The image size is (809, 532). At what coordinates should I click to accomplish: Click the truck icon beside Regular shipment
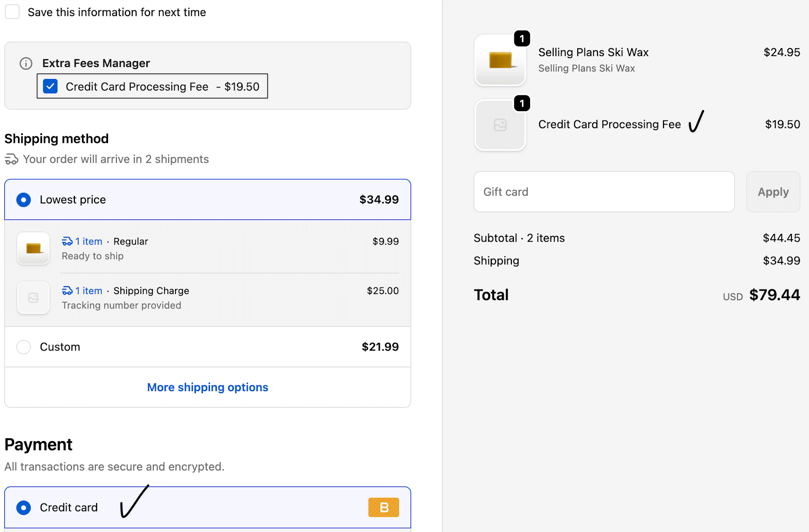(67, 241)
